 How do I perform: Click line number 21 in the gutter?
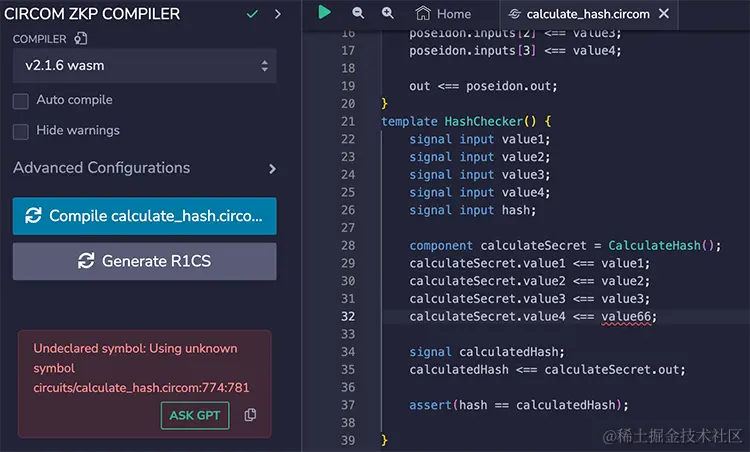pos(348,121)
